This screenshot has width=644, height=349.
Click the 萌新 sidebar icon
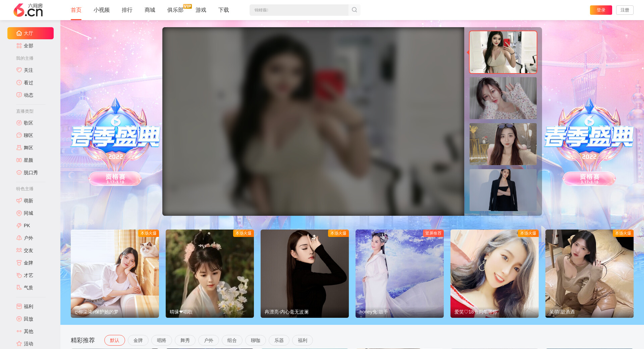19,201
